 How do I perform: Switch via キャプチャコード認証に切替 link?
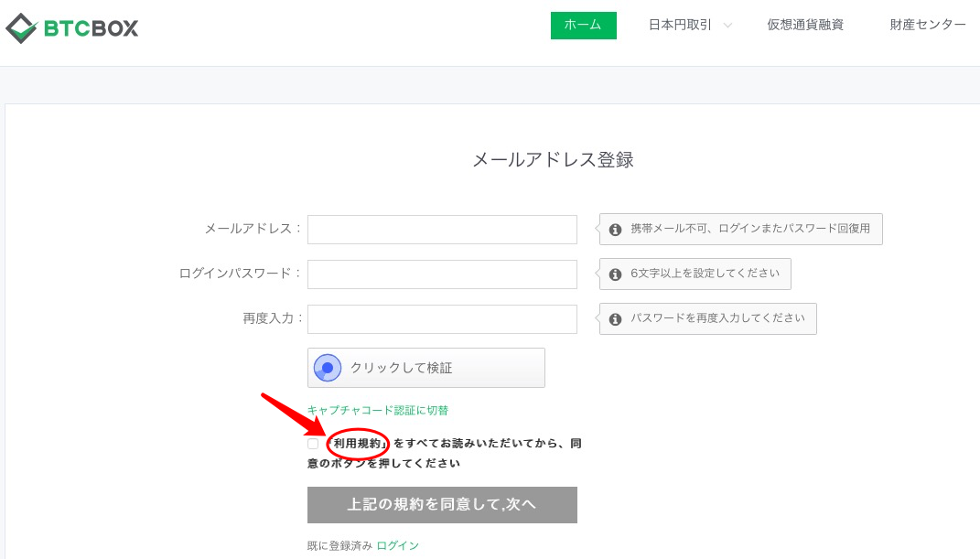point(378,411)
